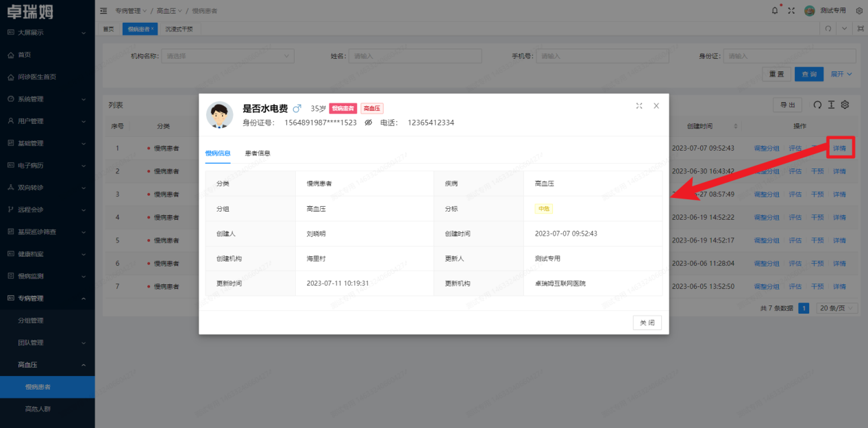Collapse the sidebar with the hamburger icon

(x=103, y=11)
